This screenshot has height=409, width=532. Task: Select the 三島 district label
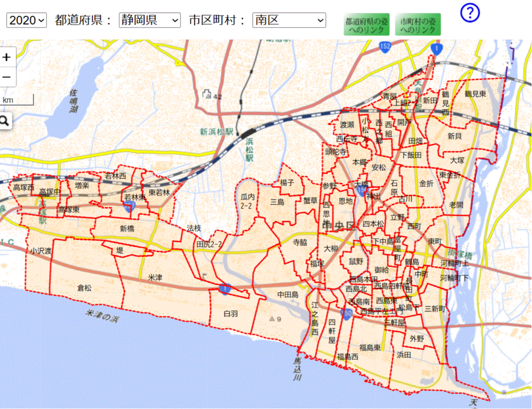277,202
